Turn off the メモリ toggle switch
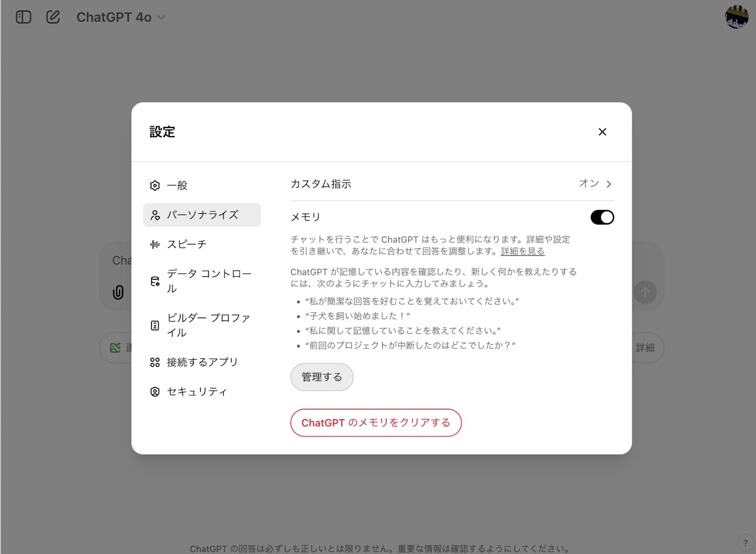The height and width of the screenshot is (554, 756). 602,217
